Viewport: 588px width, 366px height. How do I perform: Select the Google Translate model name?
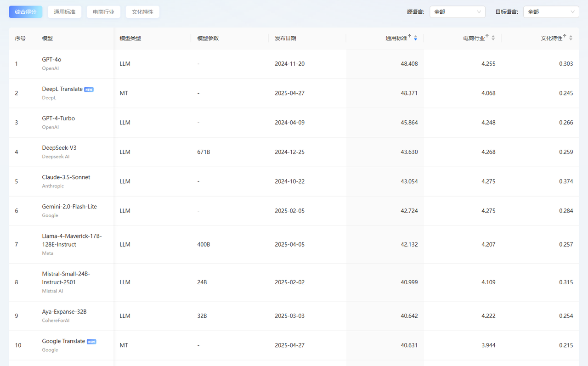click(63, 341)
